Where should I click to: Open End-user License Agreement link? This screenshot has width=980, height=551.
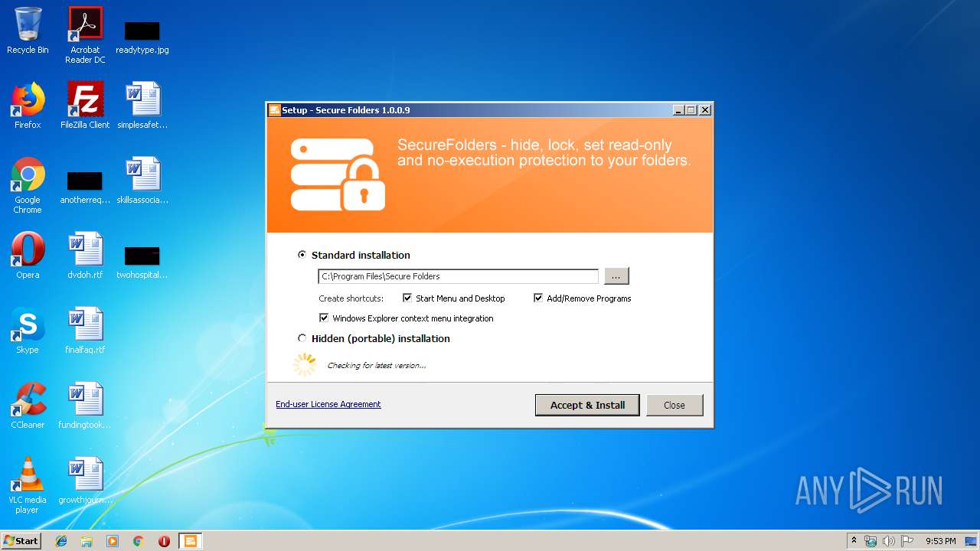pyautogui.click(x=328, y=404)
